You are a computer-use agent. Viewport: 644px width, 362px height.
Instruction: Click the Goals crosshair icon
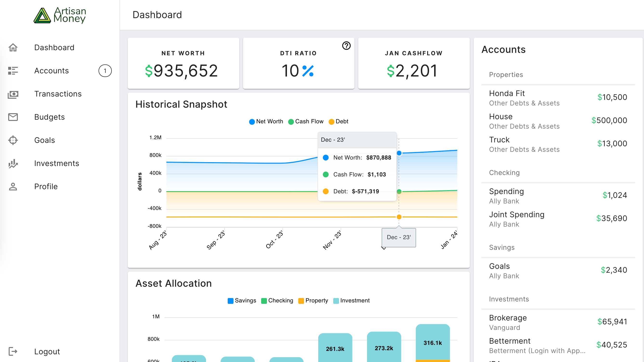coord(13,140)
